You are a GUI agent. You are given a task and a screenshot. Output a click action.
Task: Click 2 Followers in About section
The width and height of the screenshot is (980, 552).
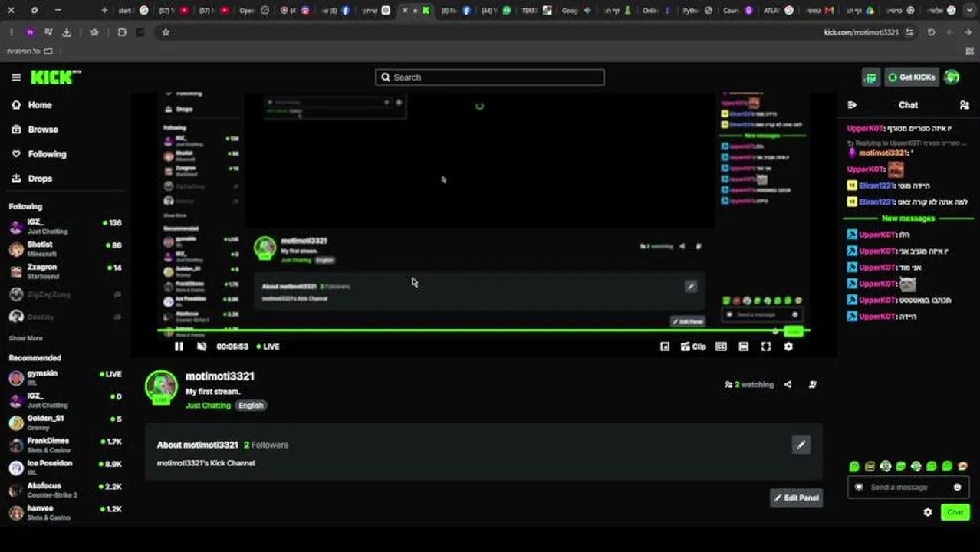click(266, 445)
